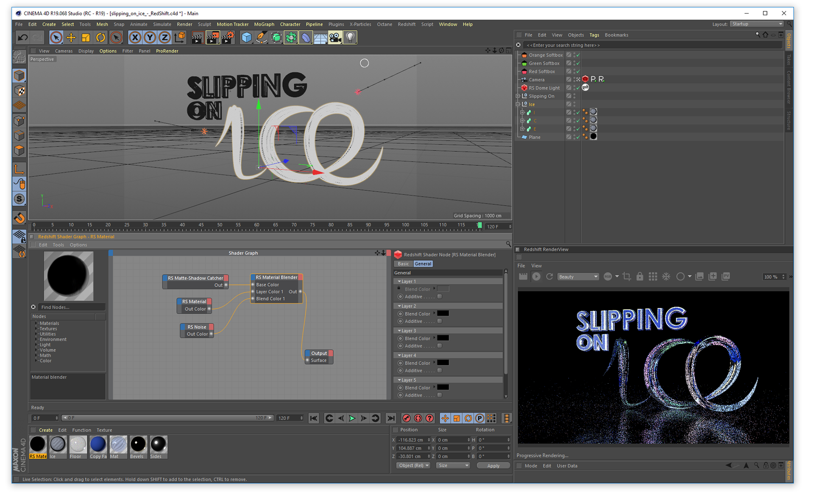The width and height of the screenshot is (814, 504).
Task: Click the Find Nodes search field
Action: (71, 307)
